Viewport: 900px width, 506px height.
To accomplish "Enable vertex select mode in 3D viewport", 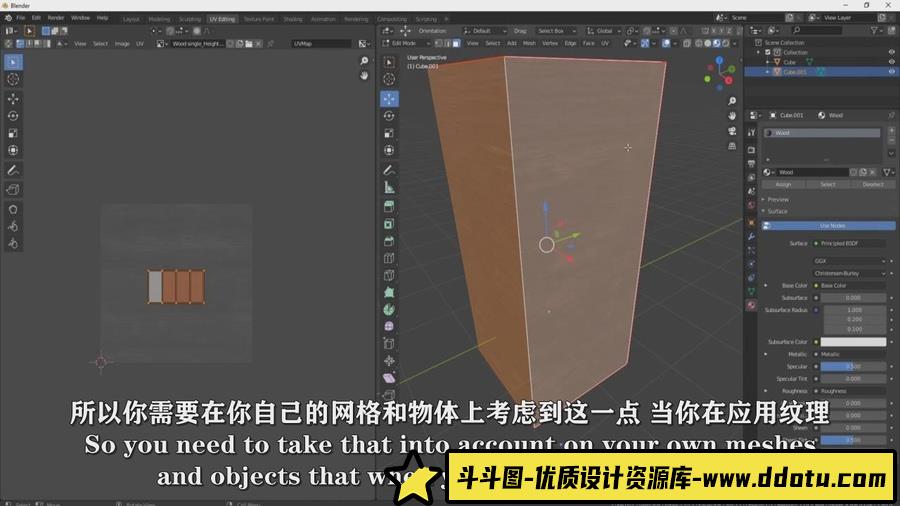I will point(439,43).
